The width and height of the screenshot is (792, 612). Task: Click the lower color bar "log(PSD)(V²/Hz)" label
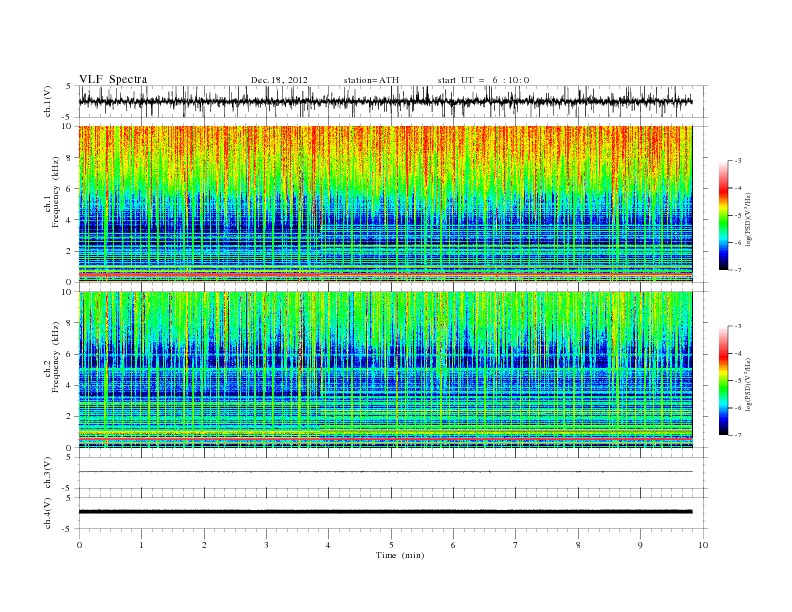point(750,383)
